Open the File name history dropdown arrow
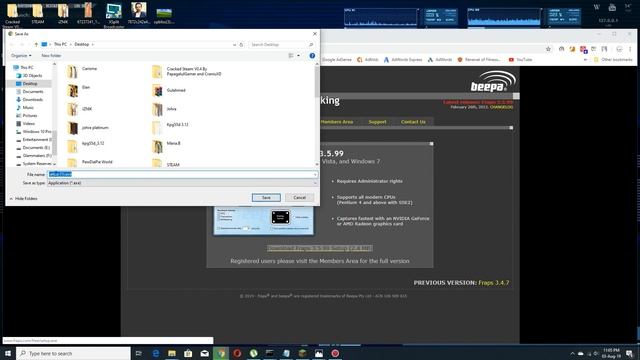 point(315,175)
